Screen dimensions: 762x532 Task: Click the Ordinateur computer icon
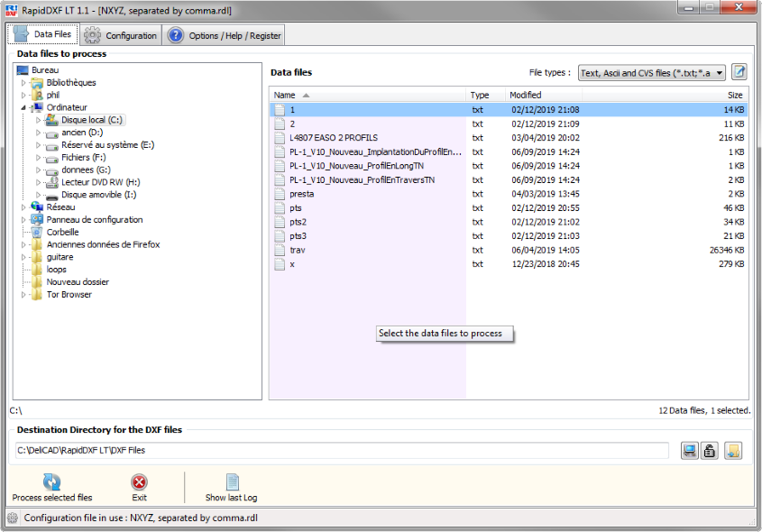37,107
